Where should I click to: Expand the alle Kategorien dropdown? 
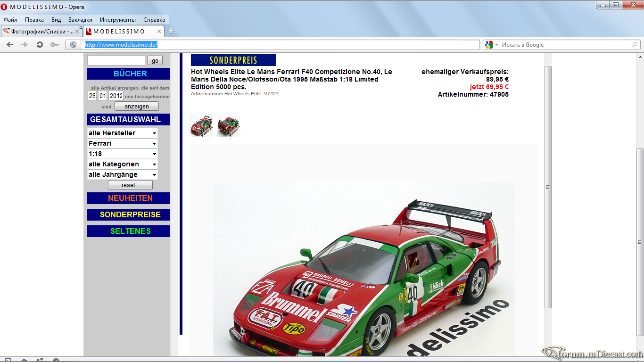point(123,164)
